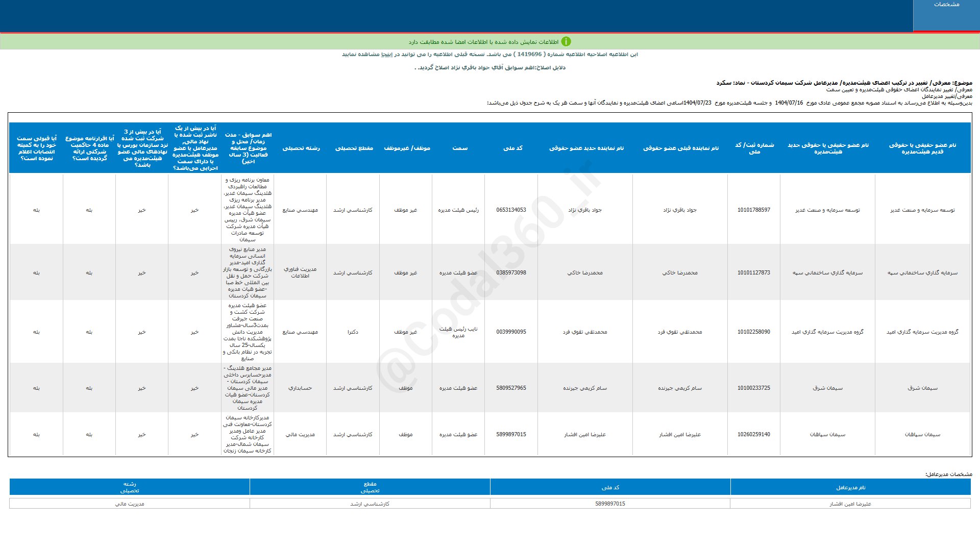Click registration number 10260259140 in last row
The width and height of the screenshot is (980, 551).
click(754, 435)
